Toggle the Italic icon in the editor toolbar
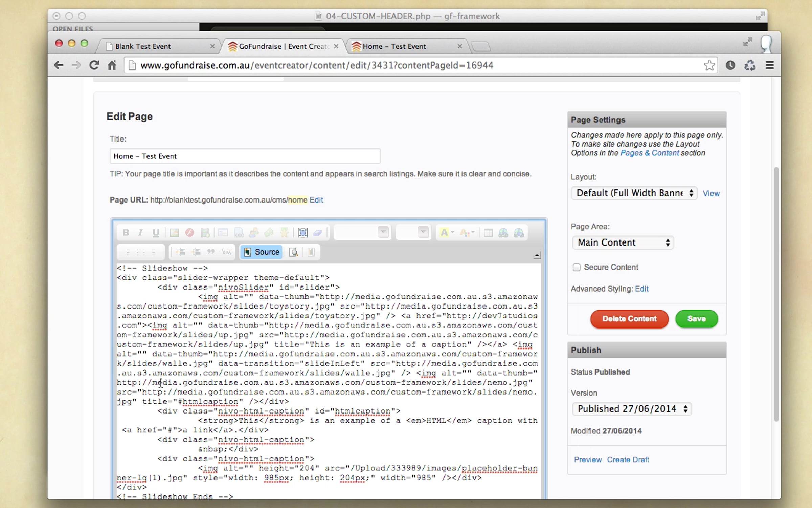 [x=140, y=233]
